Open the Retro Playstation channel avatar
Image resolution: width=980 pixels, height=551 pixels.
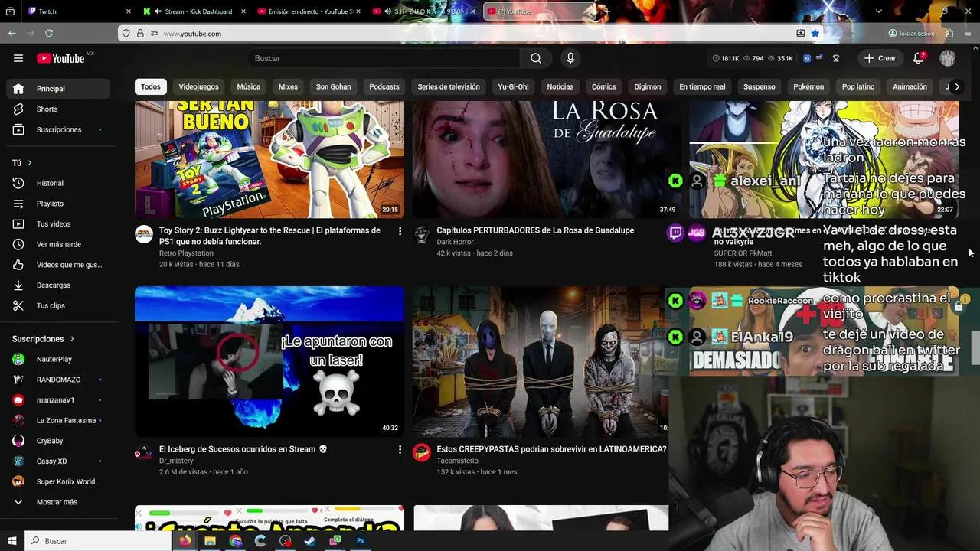[x=144, y=234]
